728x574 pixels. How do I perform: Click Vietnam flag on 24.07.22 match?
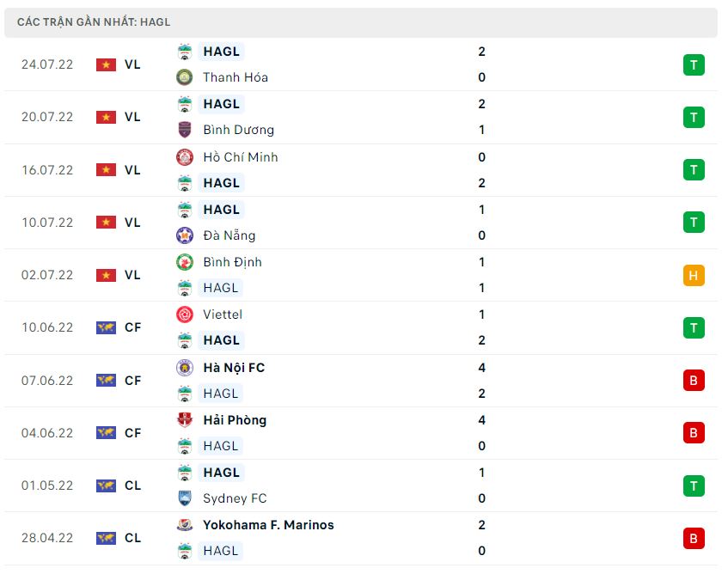click(x=106, y=64)
